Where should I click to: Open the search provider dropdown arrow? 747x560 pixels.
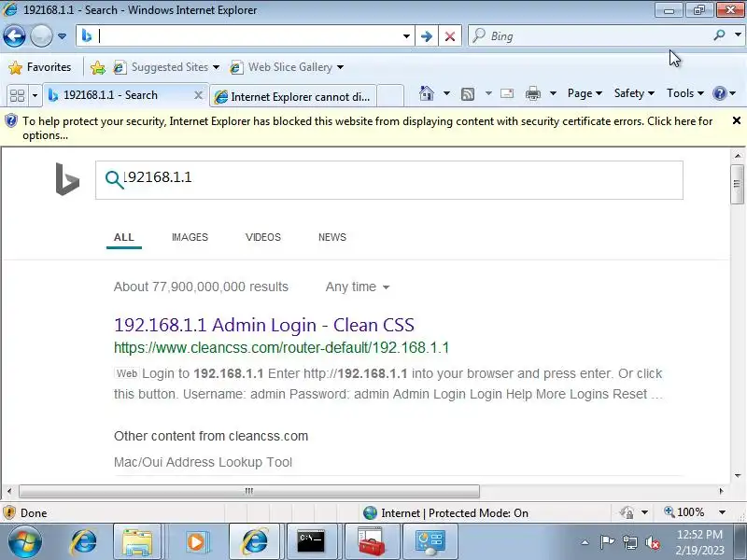coord(738,35)
